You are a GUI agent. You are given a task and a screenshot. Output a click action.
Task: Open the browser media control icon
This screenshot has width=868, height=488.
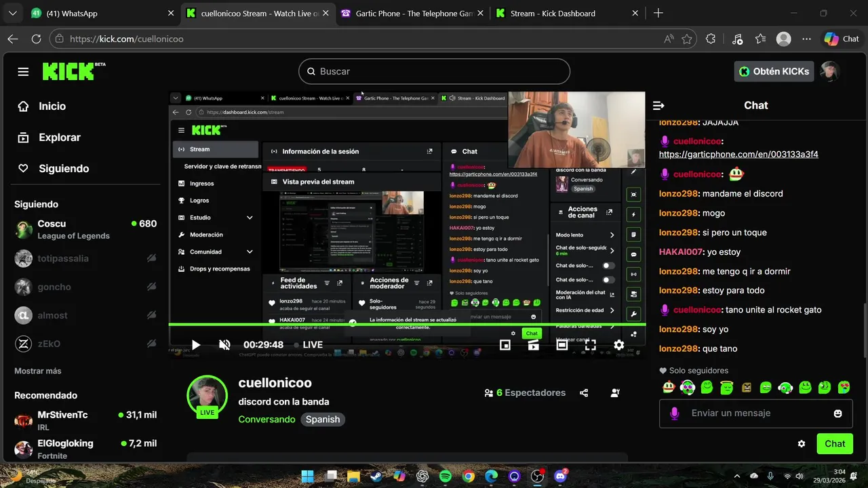pos(738,39)
